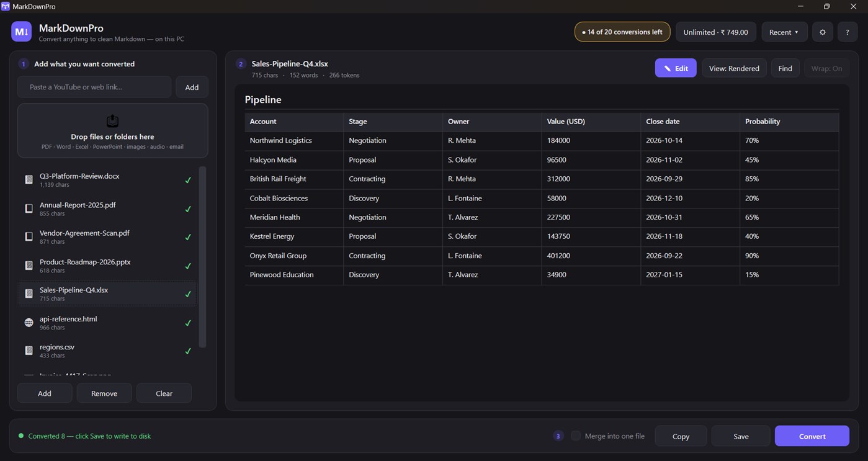This screenshot has height=461, width=868.
Task: Click the 2027-01-15 close date cell
Action: [x=691, y=275]
